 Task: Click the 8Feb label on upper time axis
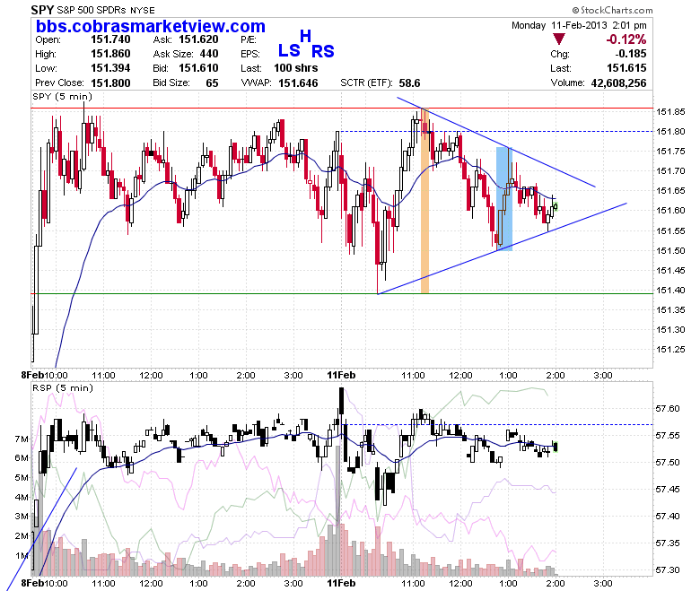coord(32,375)
